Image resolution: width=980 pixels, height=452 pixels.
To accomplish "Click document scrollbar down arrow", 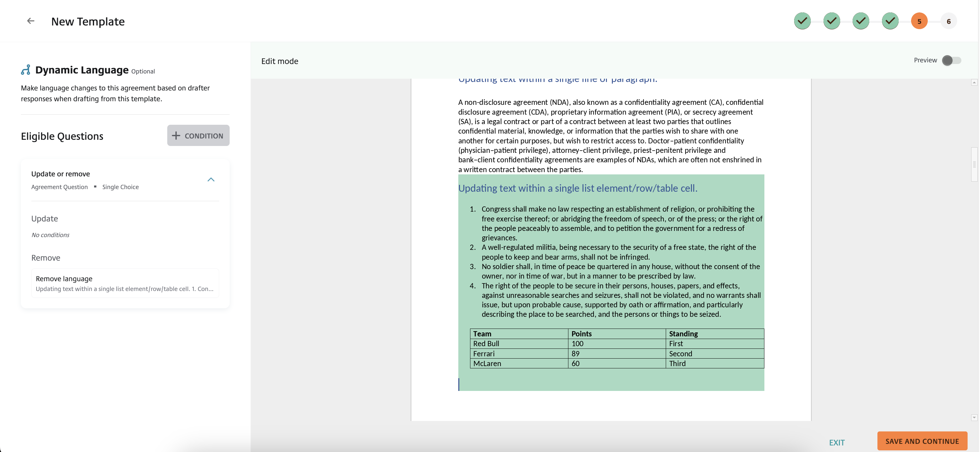I will point(974,418).
